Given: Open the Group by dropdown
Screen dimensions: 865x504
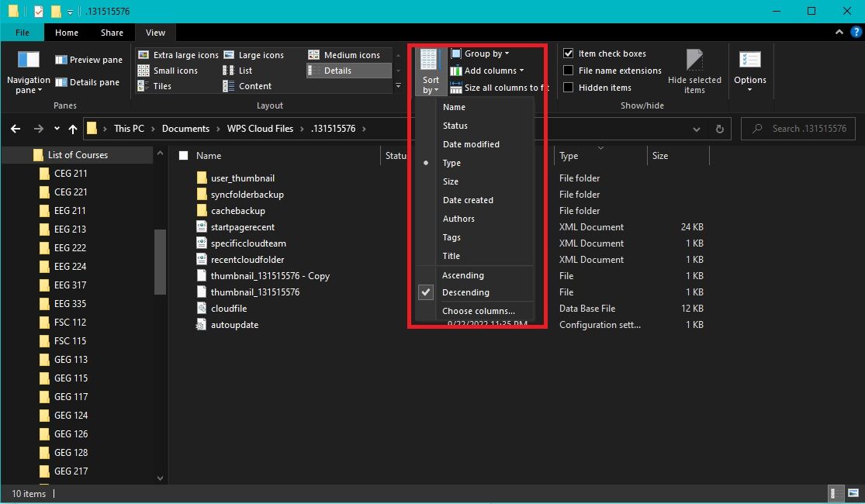Looking at the screenshot, I should (481, 53).
